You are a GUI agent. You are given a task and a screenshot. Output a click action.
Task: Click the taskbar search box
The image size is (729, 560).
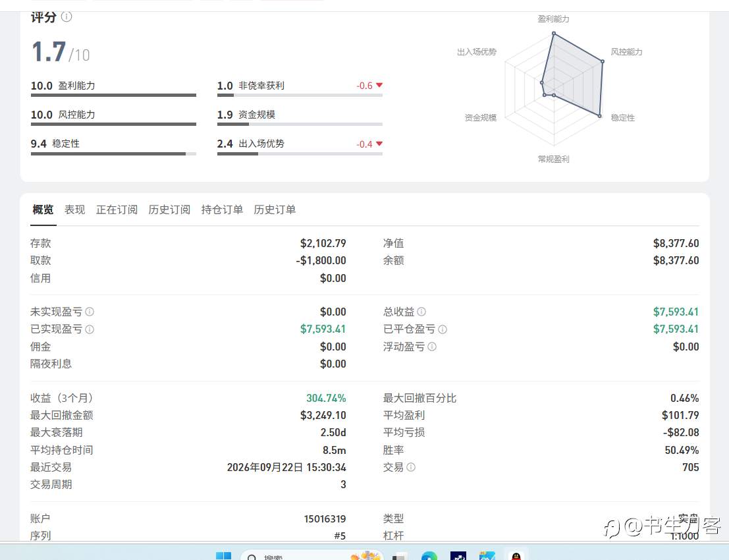[x=311, y=555]
